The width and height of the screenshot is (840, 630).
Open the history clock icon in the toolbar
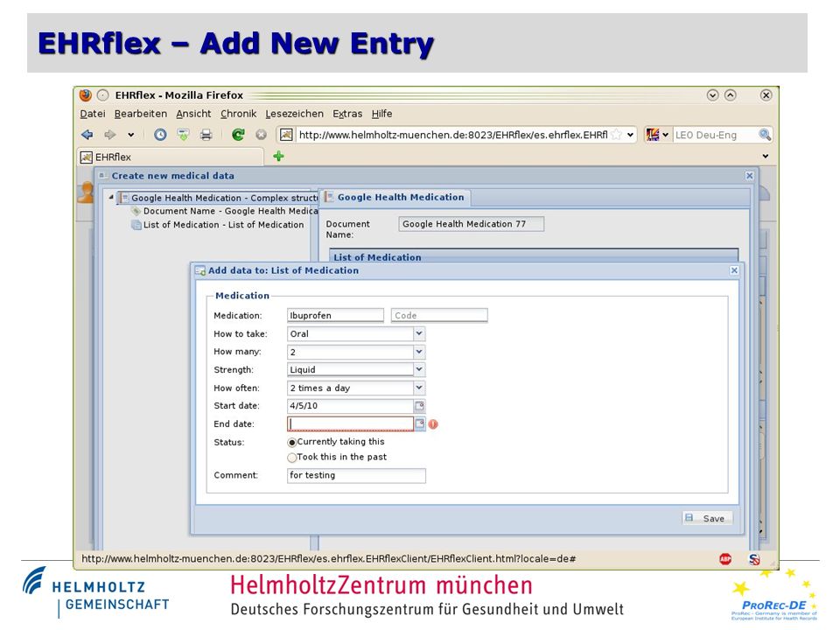(160, 135)
